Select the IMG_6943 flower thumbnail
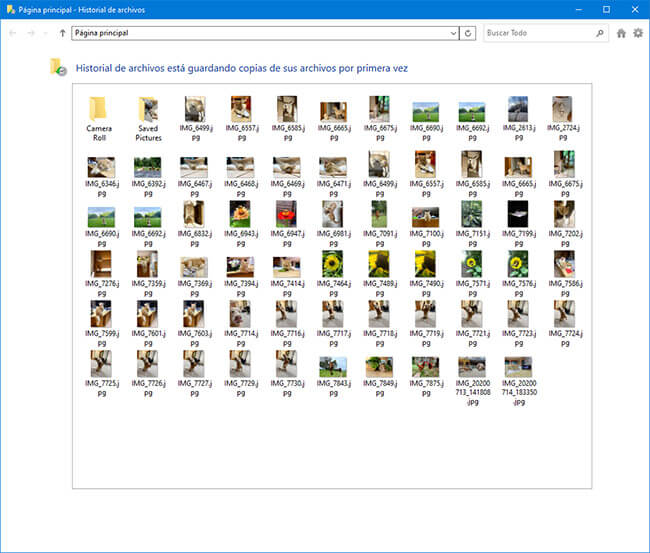 [240, 213]
